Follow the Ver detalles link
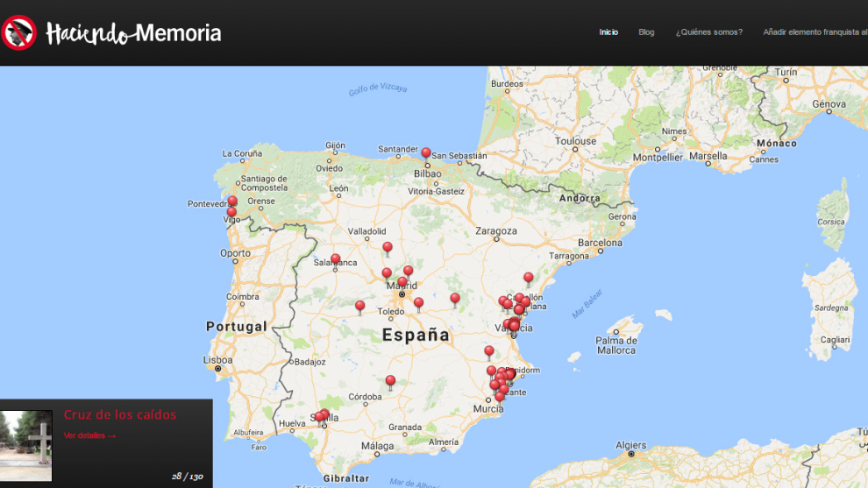868x488 pixels. click(89, 435)
